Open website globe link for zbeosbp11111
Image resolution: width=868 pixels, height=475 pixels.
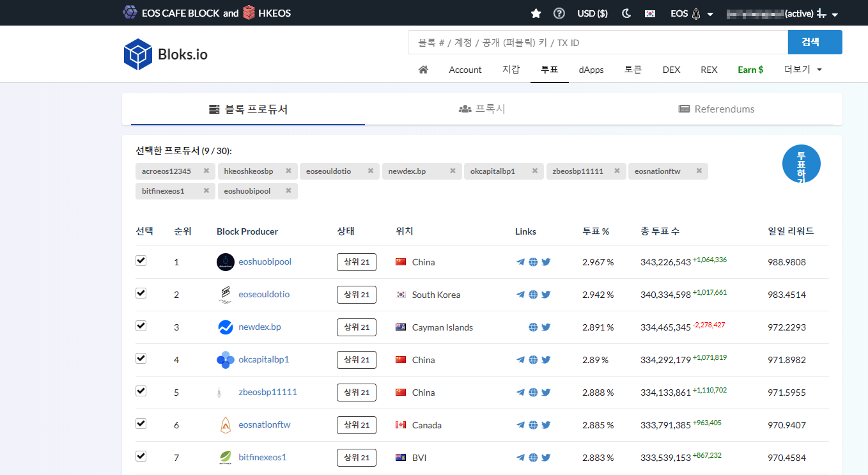(x=533, y=393)
